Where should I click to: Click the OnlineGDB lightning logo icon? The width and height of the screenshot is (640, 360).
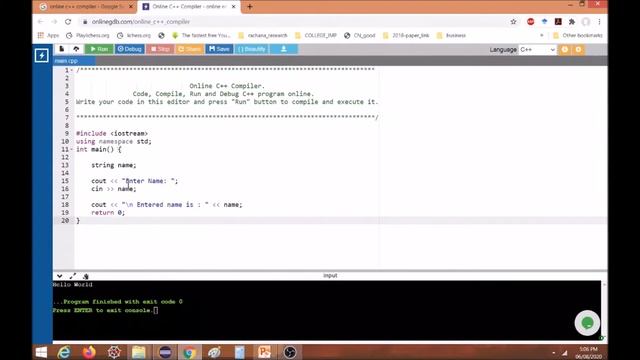42,56
